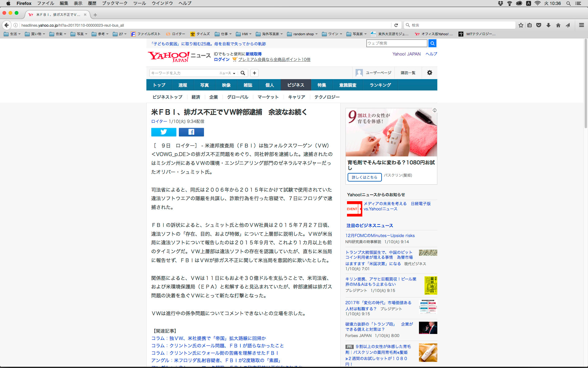Open ブックマーク menu in menu bar
Image resolution: width=588 pixels, height=368 pixels.
pos(115,3)
